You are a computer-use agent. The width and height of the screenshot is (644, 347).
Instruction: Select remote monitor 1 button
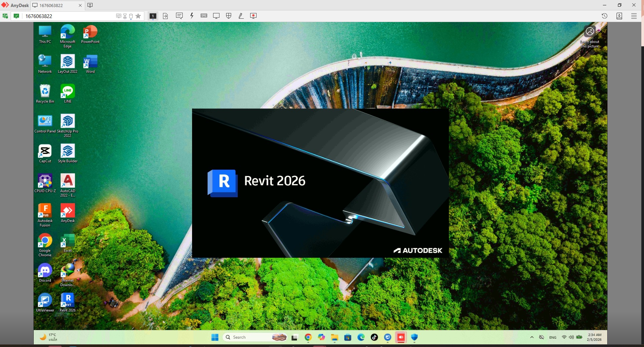coord(153,16)
